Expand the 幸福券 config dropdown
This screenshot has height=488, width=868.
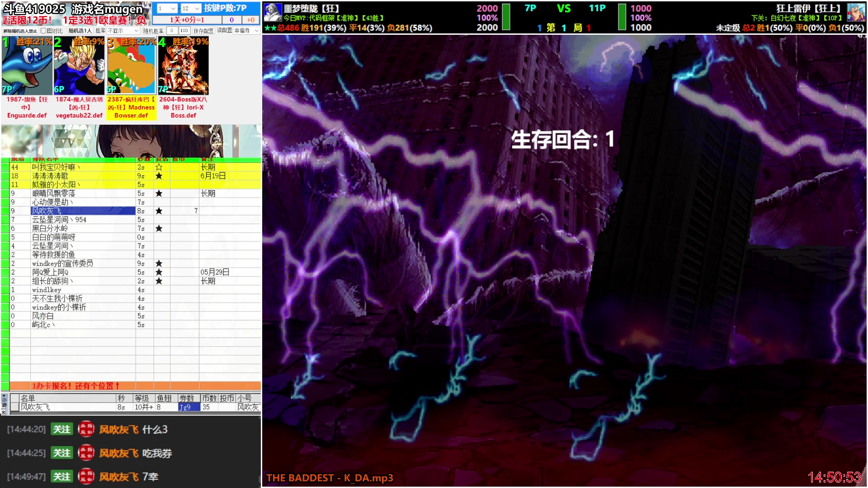[246, 31]
